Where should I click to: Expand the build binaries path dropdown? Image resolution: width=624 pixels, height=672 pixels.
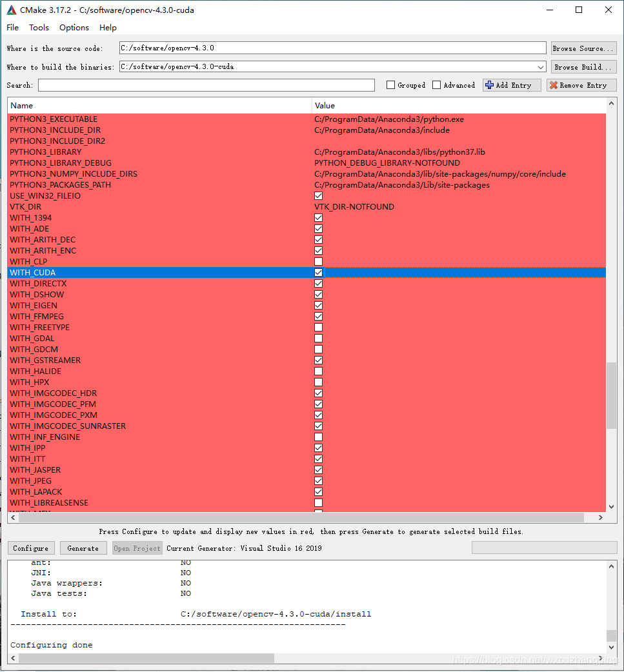540,67
